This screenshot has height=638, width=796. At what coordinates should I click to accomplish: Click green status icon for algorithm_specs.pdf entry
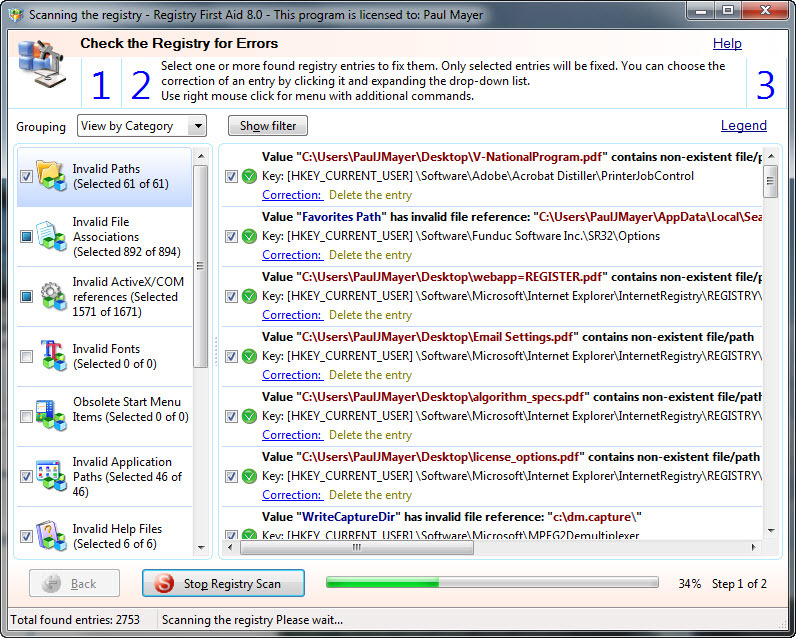[x=249, y=416]
